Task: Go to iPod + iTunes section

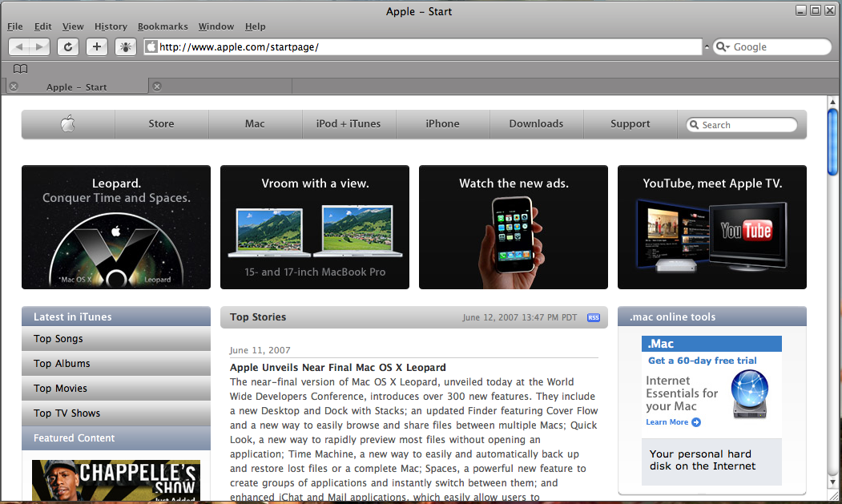Action: click(348, 124)
